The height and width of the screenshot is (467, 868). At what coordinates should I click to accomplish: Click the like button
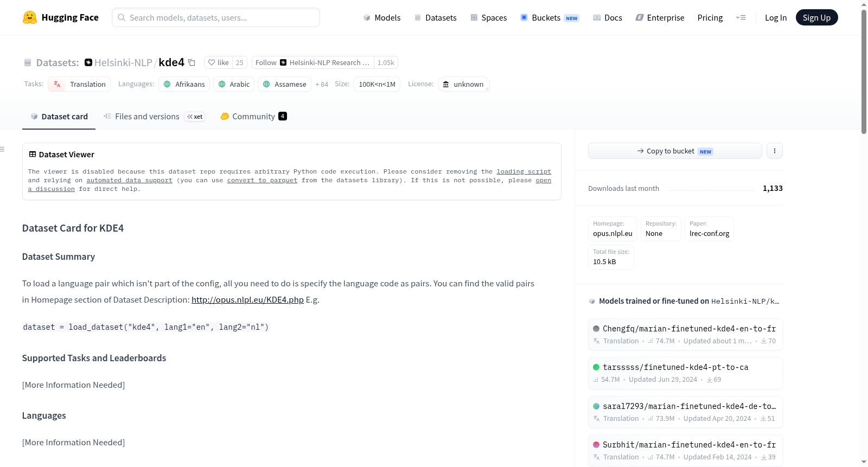pos(219,62)
